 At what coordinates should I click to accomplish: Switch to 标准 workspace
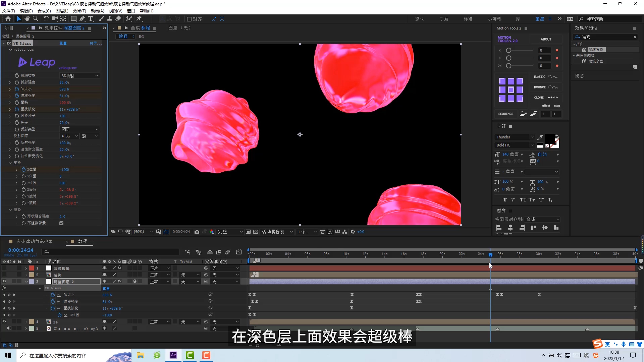click(x=468, y=19)
